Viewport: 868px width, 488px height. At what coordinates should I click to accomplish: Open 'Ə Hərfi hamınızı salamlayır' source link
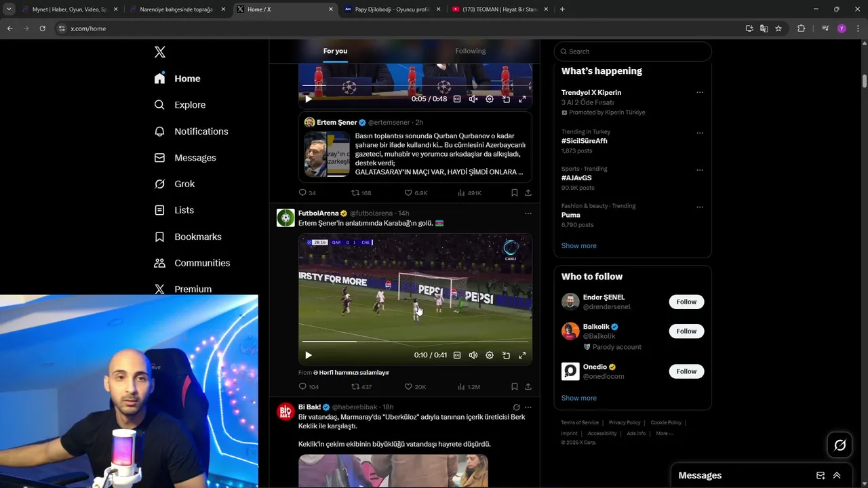coord(351,372)
